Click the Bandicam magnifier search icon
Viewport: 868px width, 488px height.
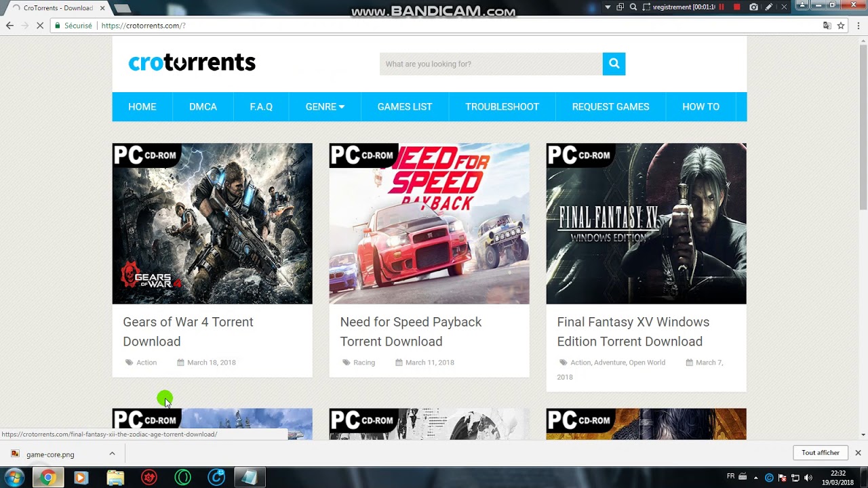633,7
